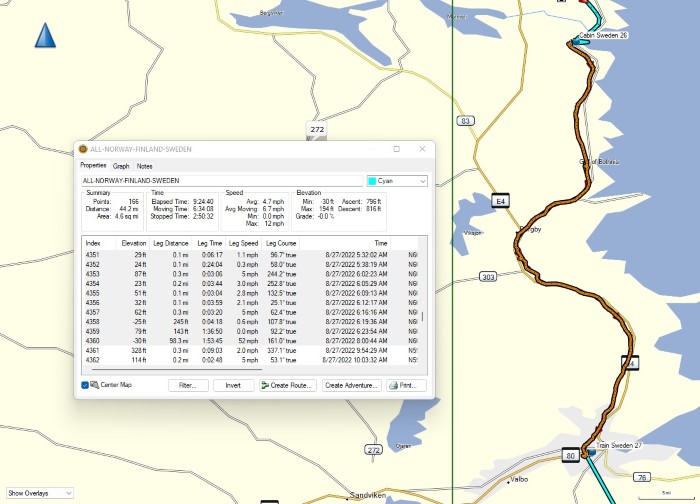Image resolution: width=700 pixels, height=504 pixels.
Task: Click the Center Map magnifier icon
Action: tap(95, 384)
